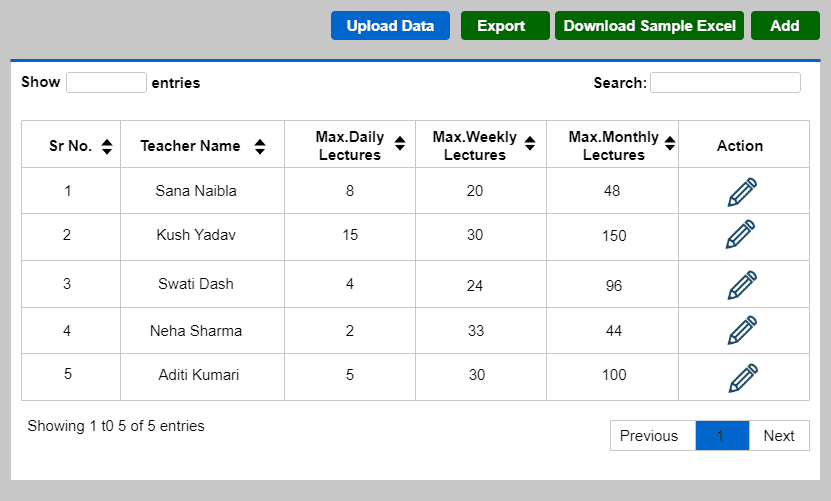Sort table by Teacher Name arrows

pyautogui.click(x=260, y=146)
